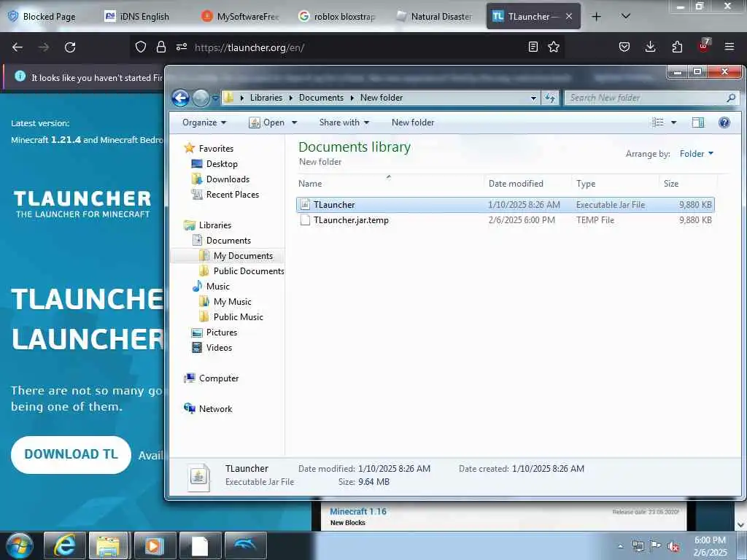Screen dimensions: 747x560
Task: Open view options dropdown arrow
Action: click(673, 122)
